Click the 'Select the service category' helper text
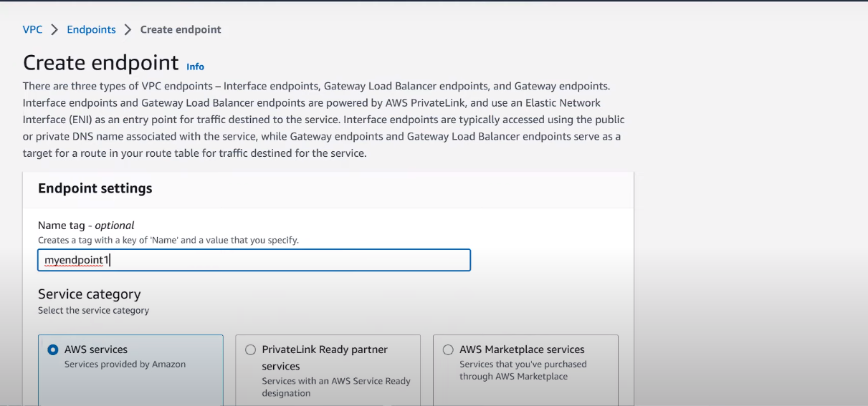The width and height of the screenshot is (868, 406). click(x=94, y=311)
